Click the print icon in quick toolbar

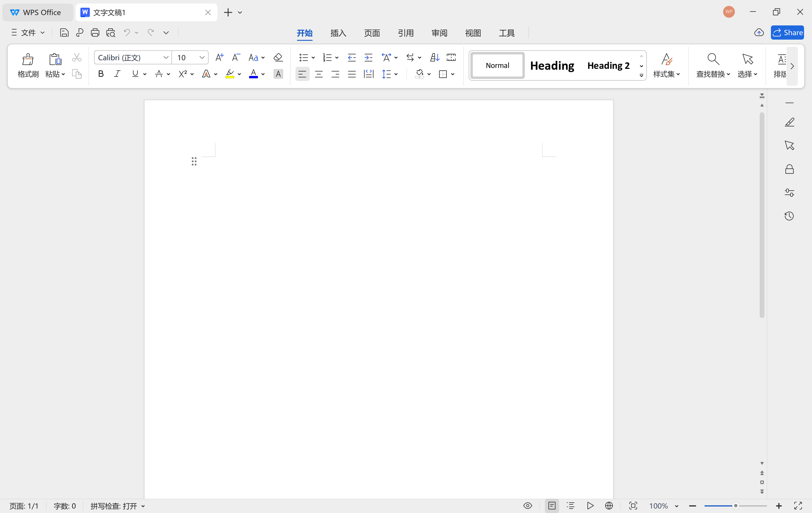pyautogui.click(x=95, y=33)
